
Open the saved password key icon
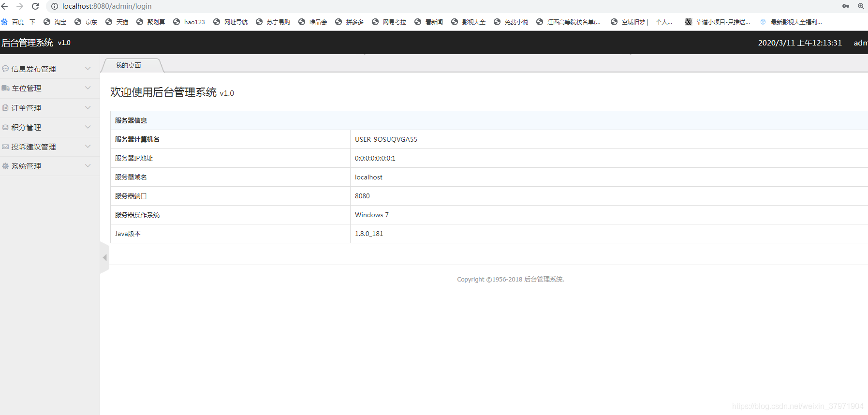pyautogui.click(x=846, y=6)
